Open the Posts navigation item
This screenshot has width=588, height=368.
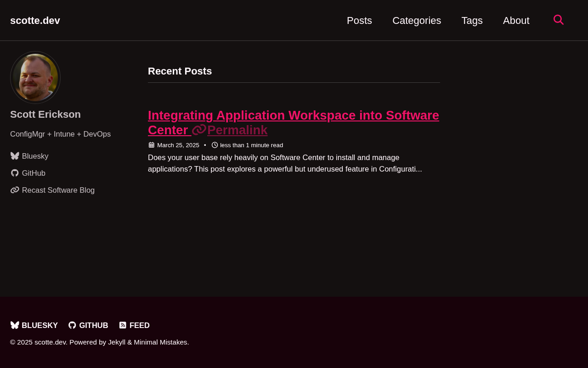coord(359,20)
